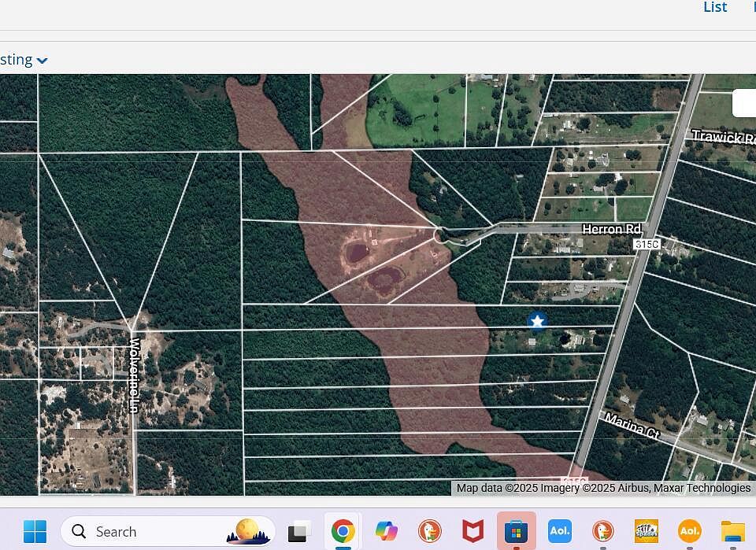
Task: Open the Windows Start menu
Action: [x=35, y=532]
